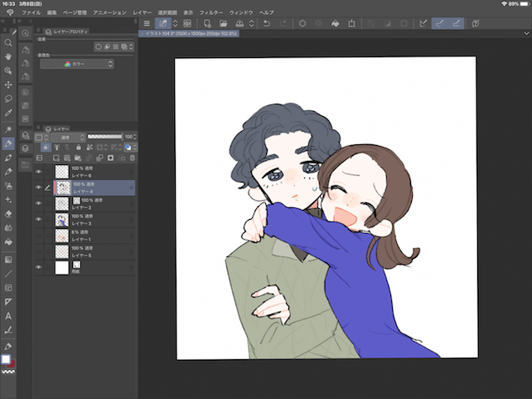Screen dimensions: 532x399
Task: Hide レイヤー 3 with eye icon
Action: (x=39, y=219)
